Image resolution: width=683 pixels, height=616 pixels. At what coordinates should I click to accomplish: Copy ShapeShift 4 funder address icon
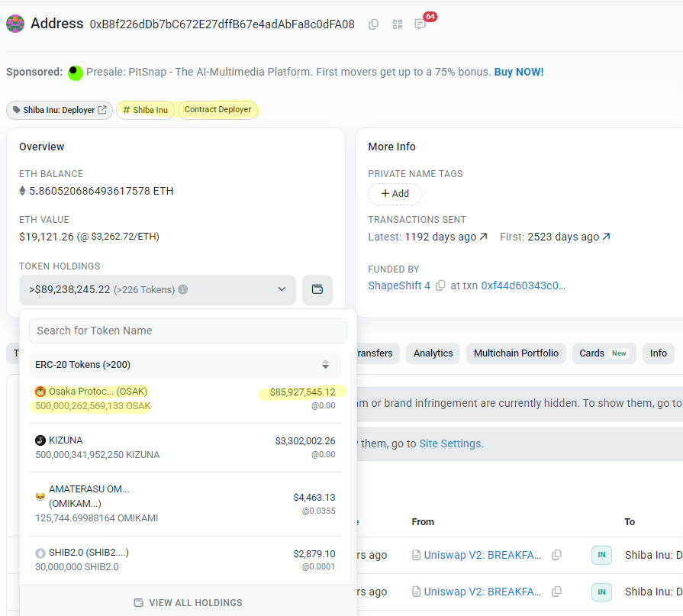click(440, 285)
